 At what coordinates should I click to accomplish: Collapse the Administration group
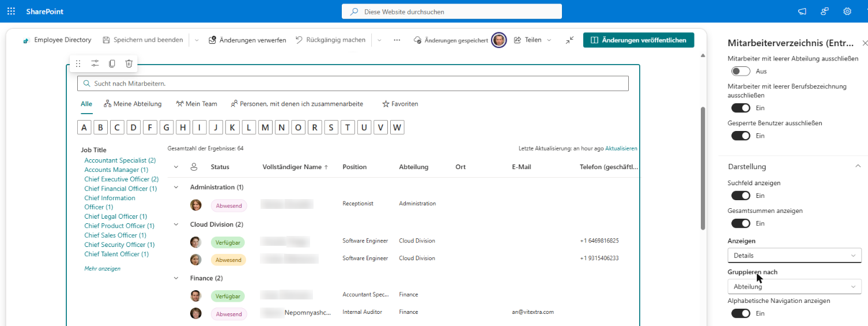point(176,187)
